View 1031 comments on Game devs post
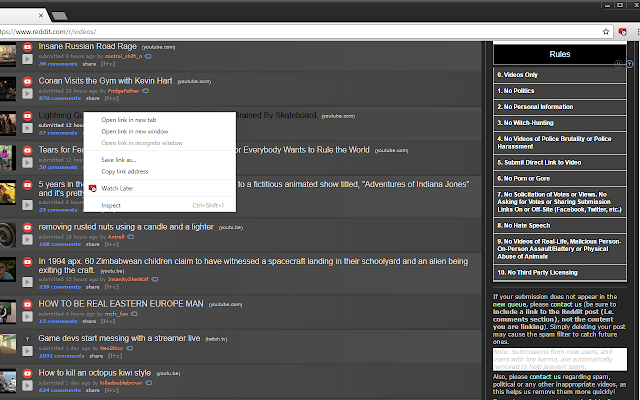 tap(61, 356)
